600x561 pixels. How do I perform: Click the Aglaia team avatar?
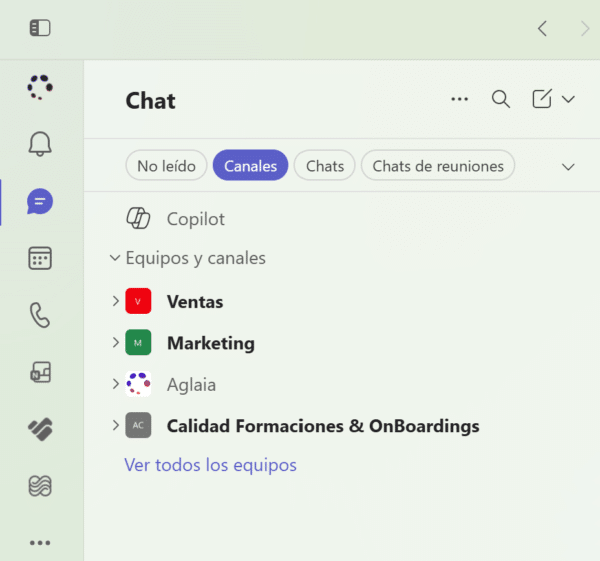tap(138, 383)
